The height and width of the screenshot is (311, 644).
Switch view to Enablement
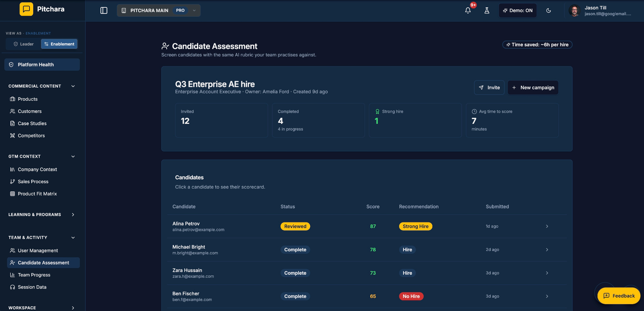coord(59,44)
